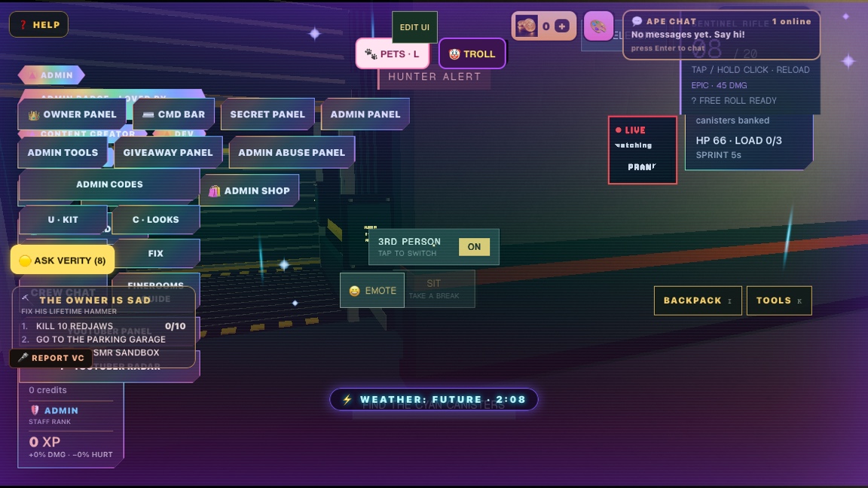Click the yellow circle icon on Ask Verity
868x488 pixels.
click(25, 261)
